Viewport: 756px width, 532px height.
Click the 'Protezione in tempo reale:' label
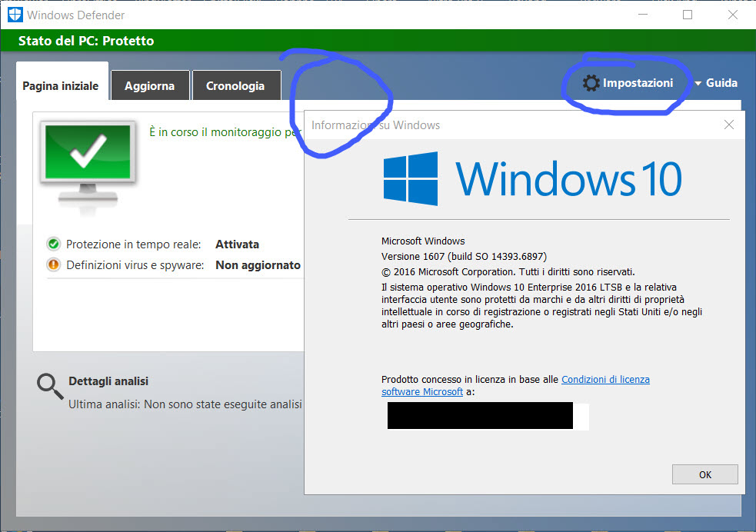tap(134, 244)
